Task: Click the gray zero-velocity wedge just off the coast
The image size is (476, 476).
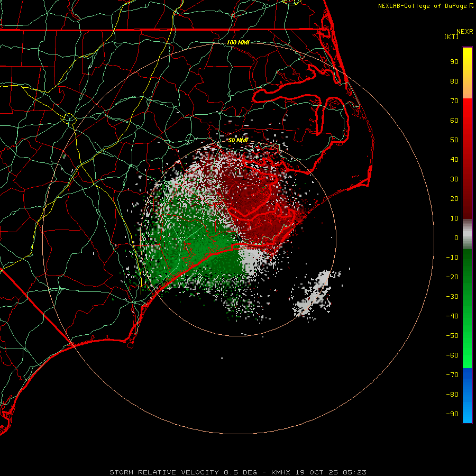Action: [x=251, y=260]
